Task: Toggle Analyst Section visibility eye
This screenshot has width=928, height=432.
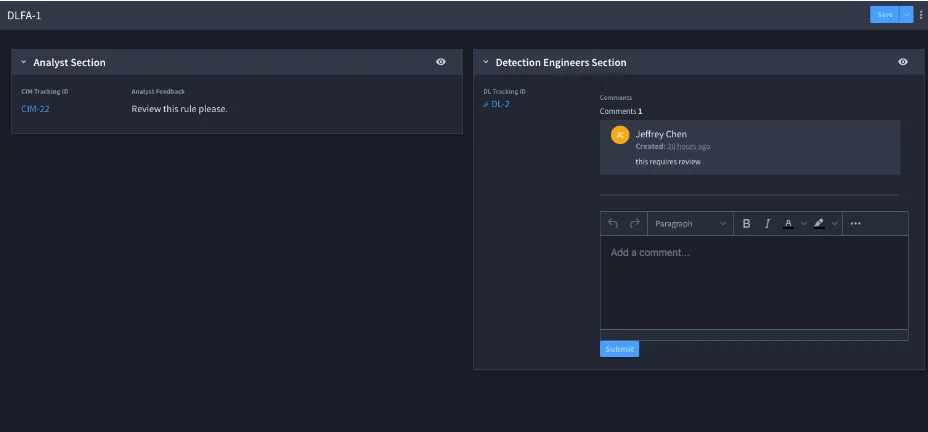Action: click(x=441, y=62)
